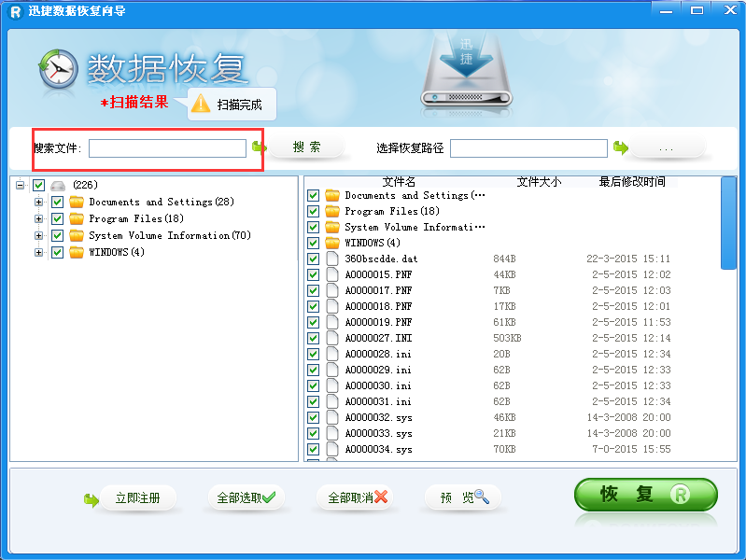The width and height of the screenshot is (746, 560).
Task: Click the 搜索 search button
Action: [x=307, y=147]
